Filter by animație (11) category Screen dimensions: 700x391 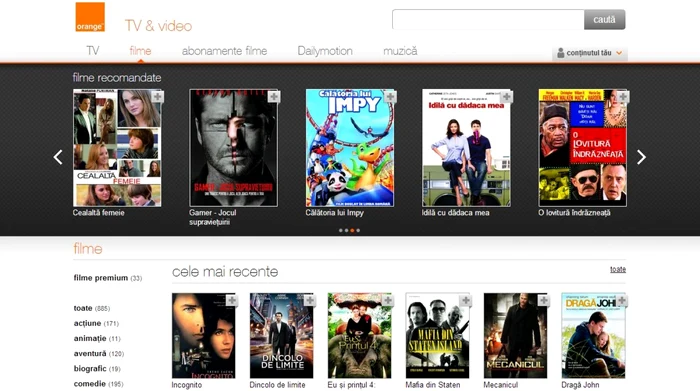tap(97, 338)
